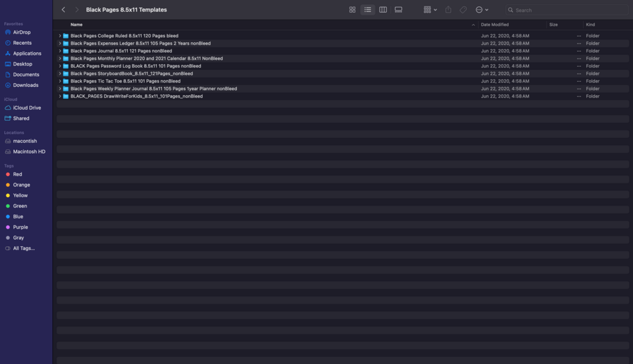Click folder icon of Black Pages Journal row
The image size is (633, 364).
(66, 51)
